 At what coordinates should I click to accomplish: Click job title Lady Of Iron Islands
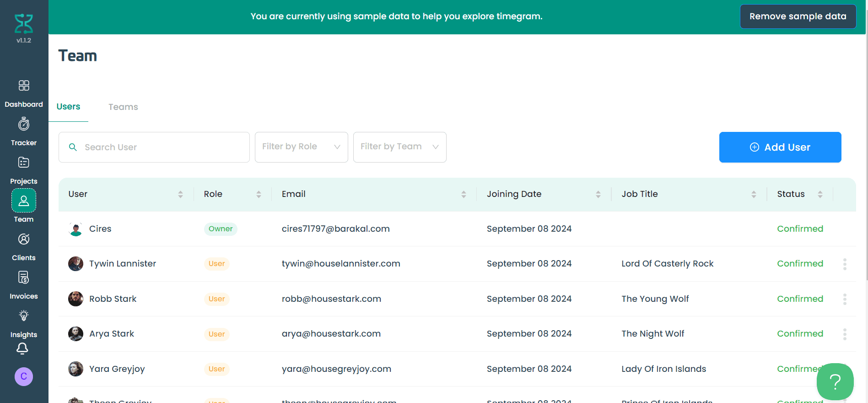point(664,369)
